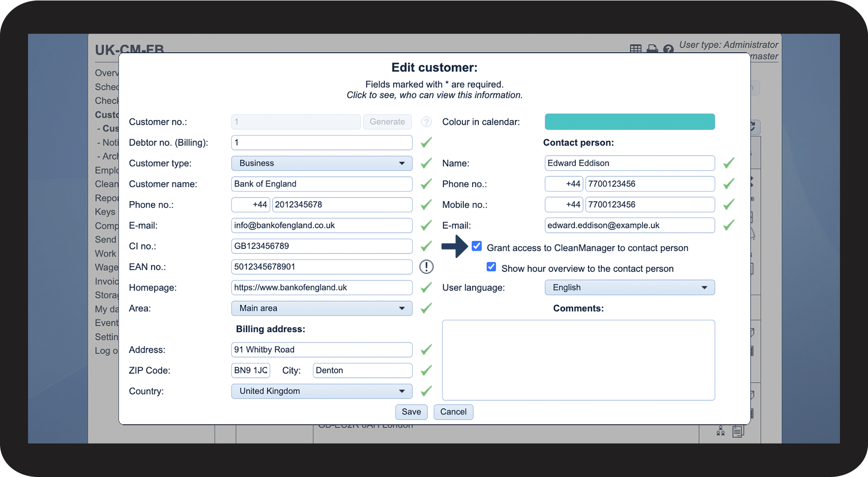Click the Cancel button
Viewport: 868px width, 477px height.
click(x=453, y=412)
